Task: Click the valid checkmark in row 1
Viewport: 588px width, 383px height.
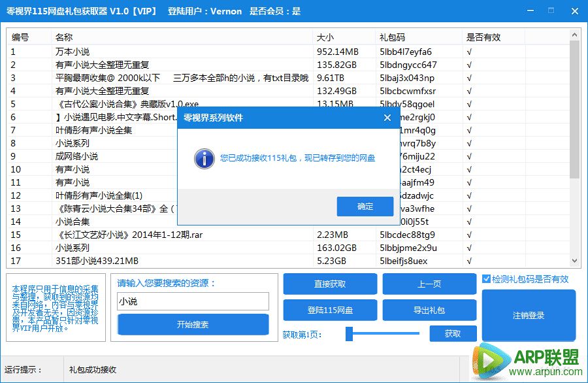Action: 469,52
